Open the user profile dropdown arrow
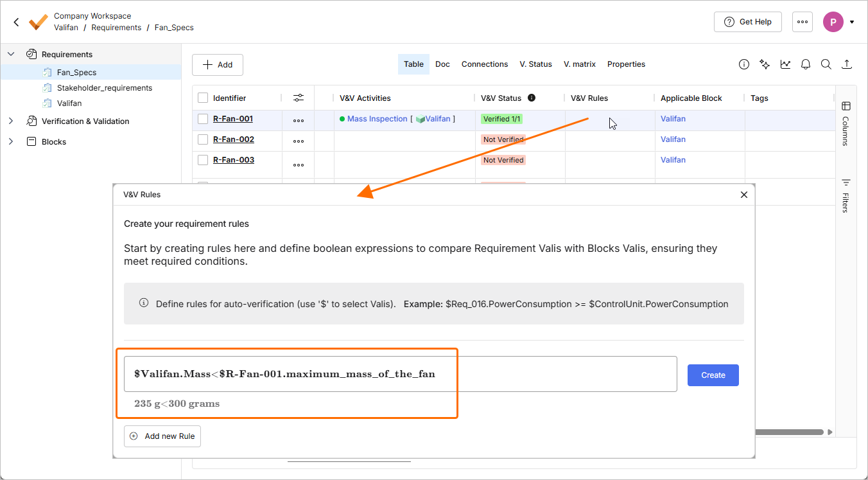Screen dimensions: 868x480 coord(852,22)
